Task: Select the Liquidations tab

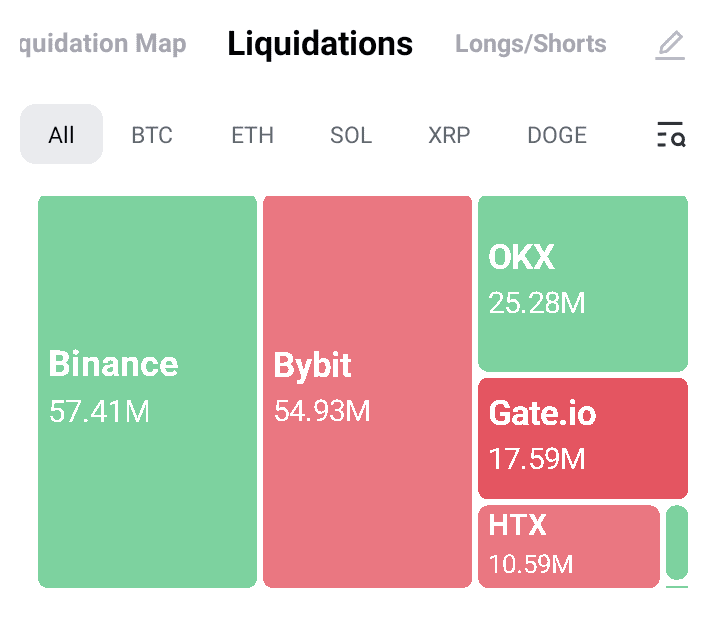Action: point(320,44)
